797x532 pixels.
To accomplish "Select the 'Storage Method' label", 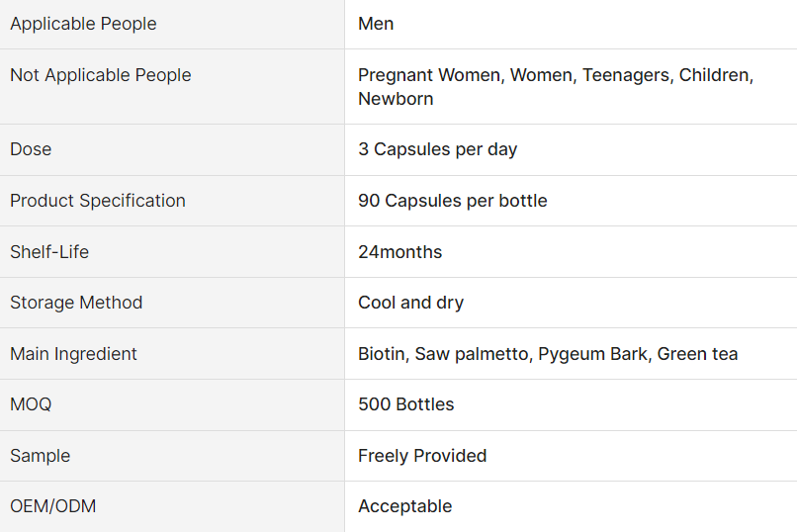I will 76,303.
